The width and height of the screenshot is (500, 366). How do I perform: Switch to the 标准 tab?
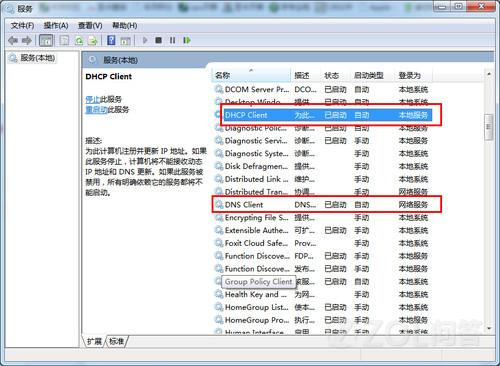click(116, 341)
